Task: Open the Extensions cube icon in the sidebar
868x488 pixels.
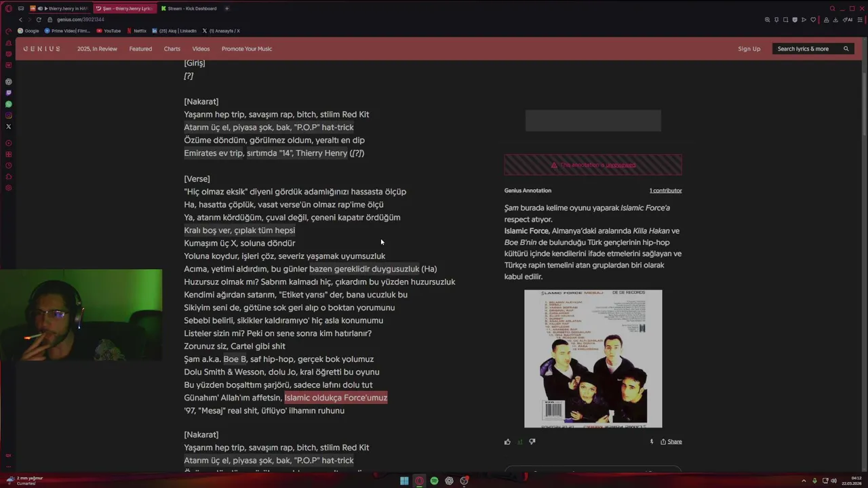Action: 8,177
